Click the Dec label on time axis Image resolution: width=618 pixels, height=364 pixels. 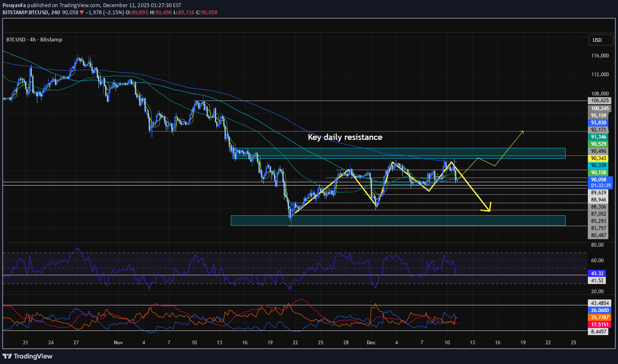[x=371, y=343]
